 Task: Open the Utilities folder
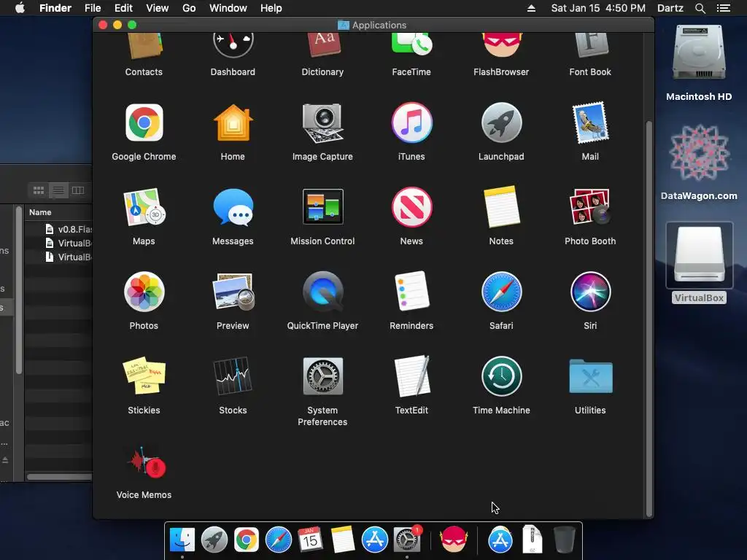pos(590,376)
